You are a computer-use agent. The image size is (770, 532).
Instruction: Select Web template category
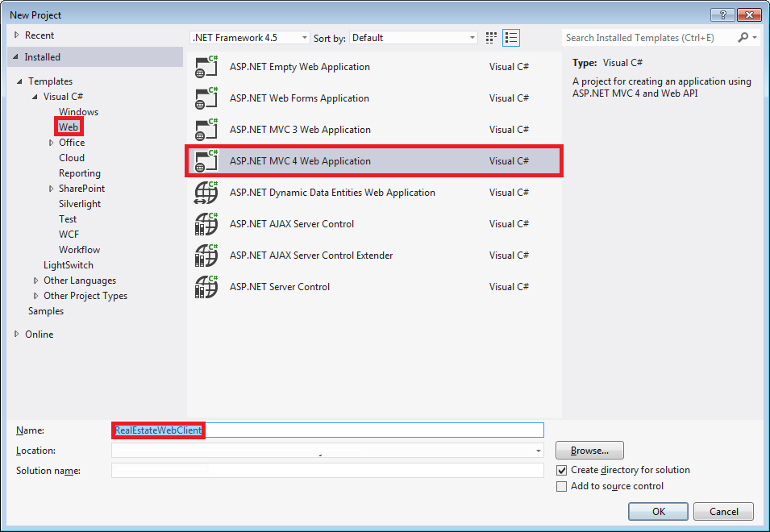pos(69,127)
